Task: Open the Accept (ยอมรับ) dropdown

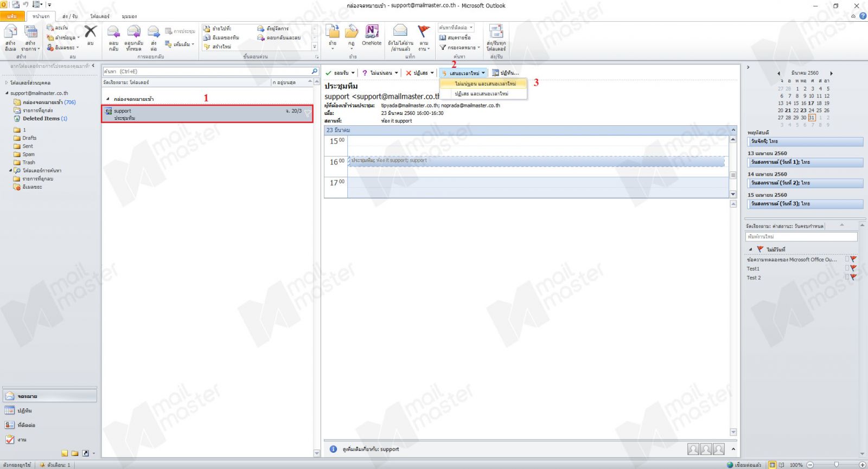Action: tap(353, 73)
